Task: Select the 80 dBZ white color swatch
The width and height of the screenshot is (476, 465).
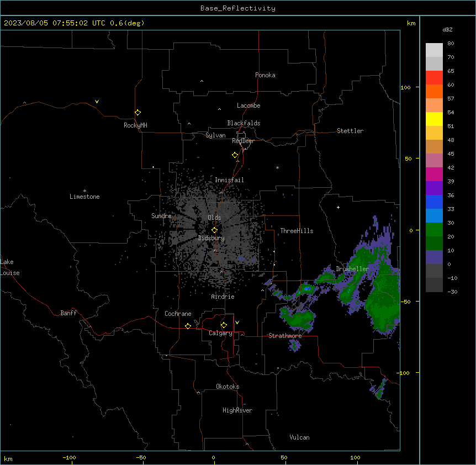Action: click(x=434, y=50)
